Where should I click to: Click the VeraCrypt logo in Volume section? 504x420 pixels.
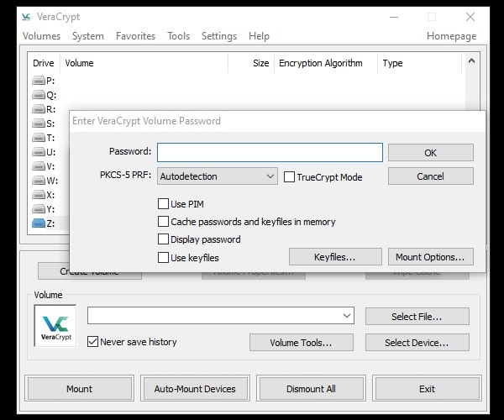[x=55, y=326]
